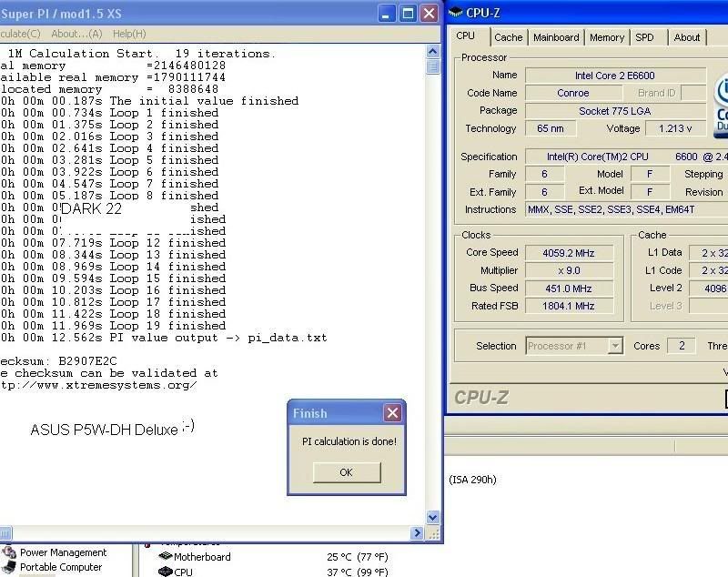Maximize the Super PI window
The width and height of the screenshot is (728, 577).
click(x=407, y=14)
